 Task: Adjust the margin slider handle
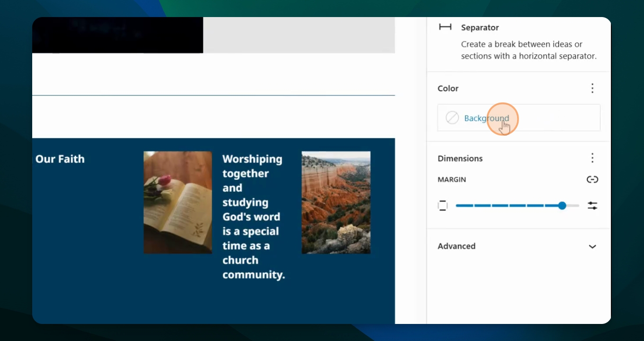[x=562, y=206]
